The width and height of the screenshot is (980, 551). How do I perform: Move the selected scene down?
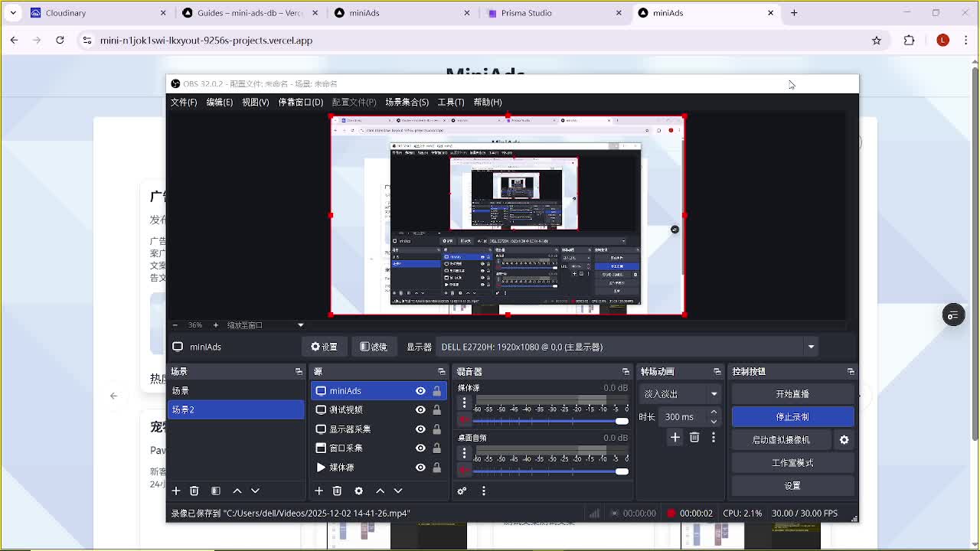256,491
